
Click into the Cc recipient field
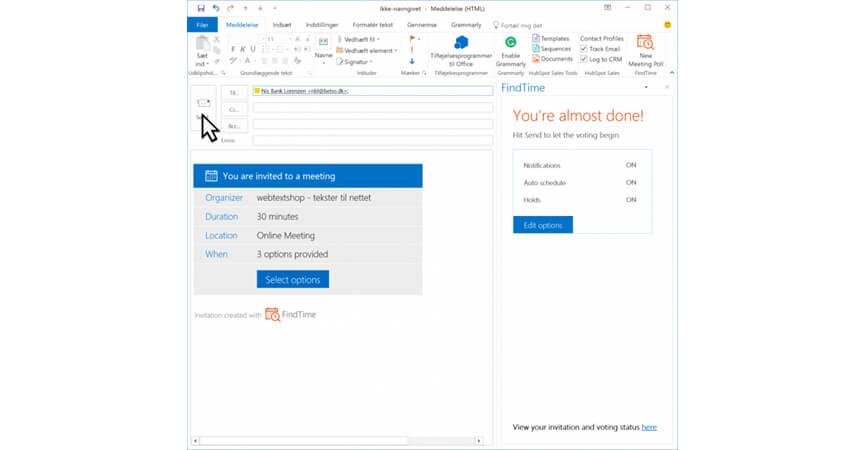click(x=372, y=108)
